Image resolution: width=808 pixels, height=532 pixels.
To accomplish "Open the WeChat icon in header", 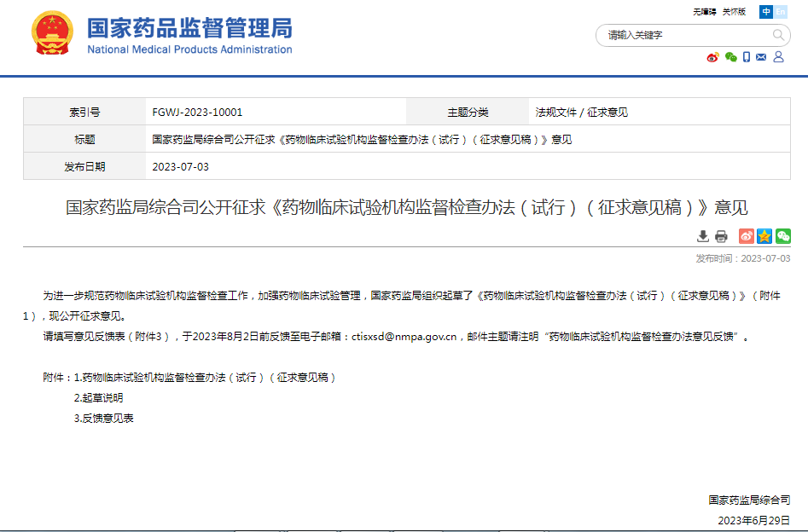I will click(730, 57).
